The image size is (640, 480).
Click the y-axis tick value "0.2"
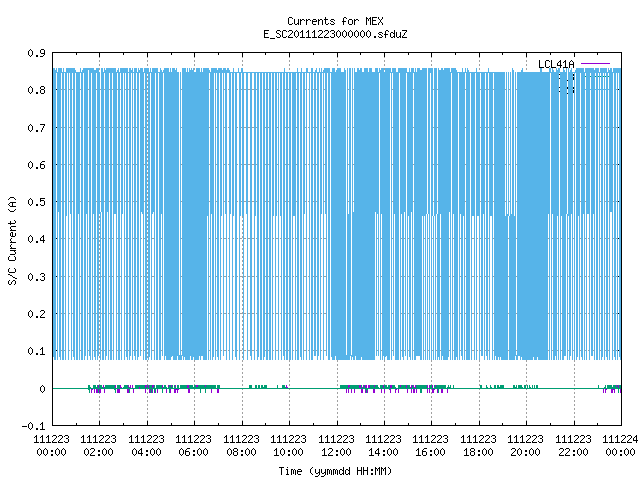click(x=36, y=314)
